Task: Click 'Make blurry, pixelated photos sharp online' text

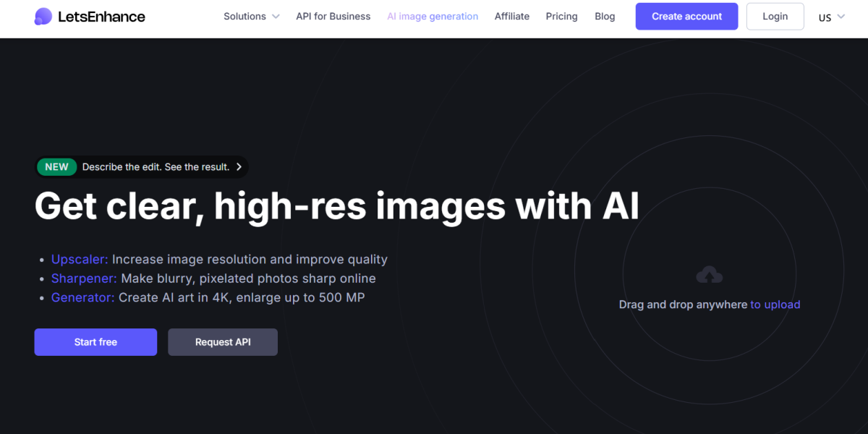Action: coord(248,278)
